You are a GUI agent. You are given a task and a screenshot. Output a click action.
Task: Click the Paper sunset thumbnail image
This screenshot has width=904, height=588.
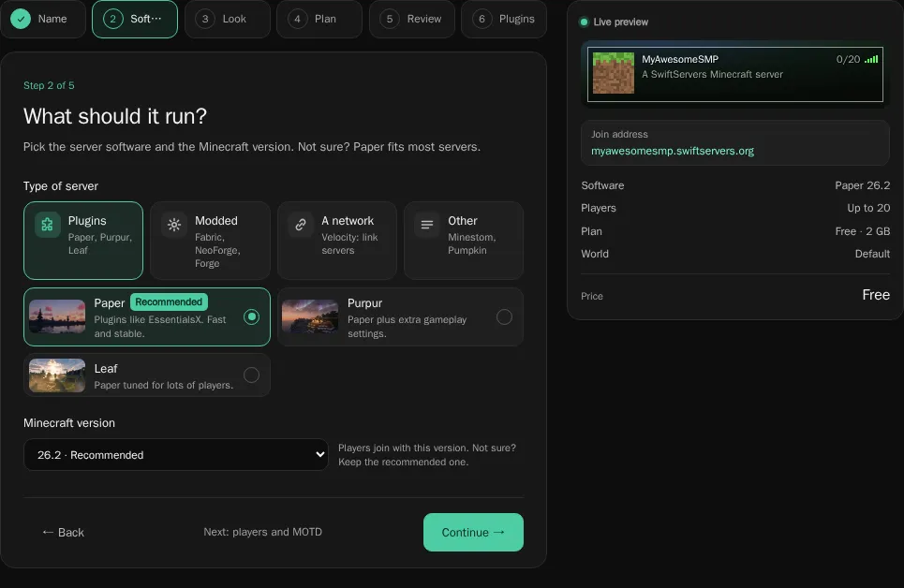tap(57, 316)
